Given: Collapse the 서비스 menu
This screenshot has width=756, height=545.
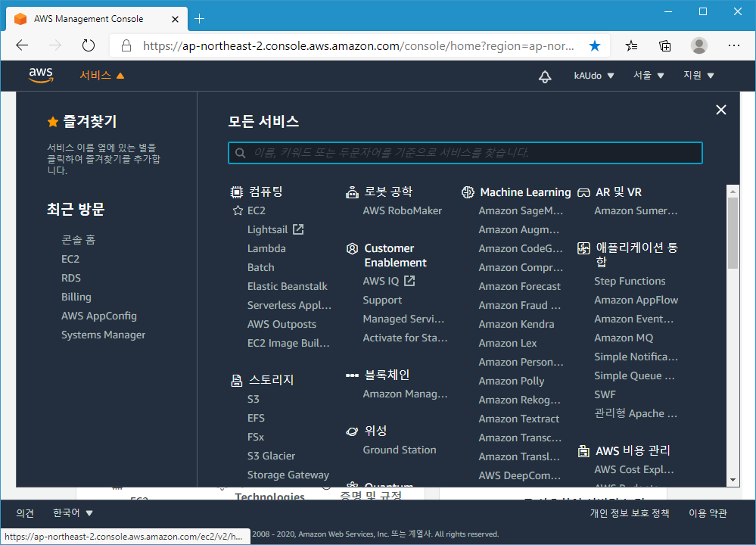Looking at the screenshot, I should (101, 75).
